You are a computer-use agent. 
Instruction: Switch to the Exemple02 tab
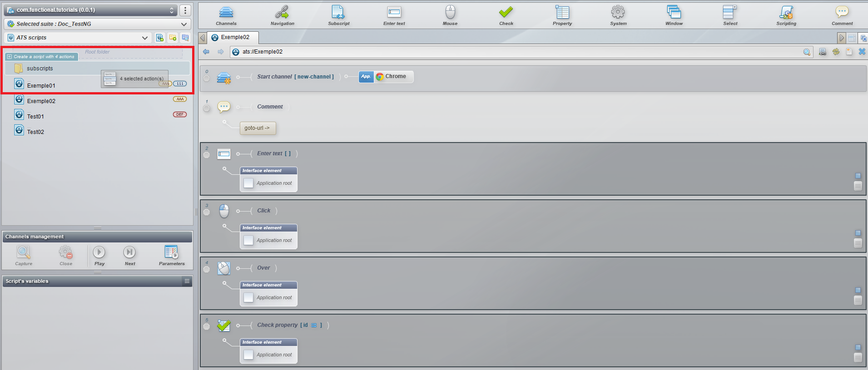tap(233, 37)
